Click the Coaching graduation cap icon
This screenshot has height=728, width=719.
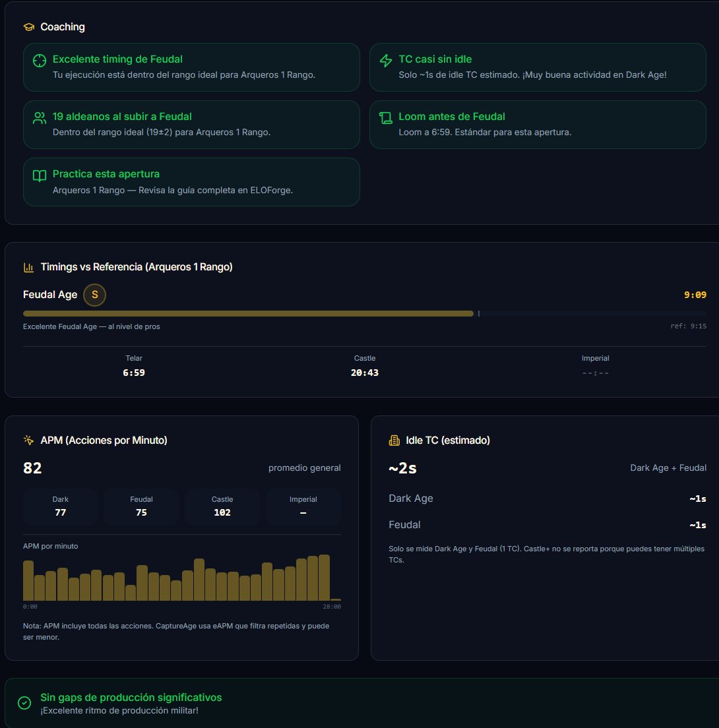(29, 27)
